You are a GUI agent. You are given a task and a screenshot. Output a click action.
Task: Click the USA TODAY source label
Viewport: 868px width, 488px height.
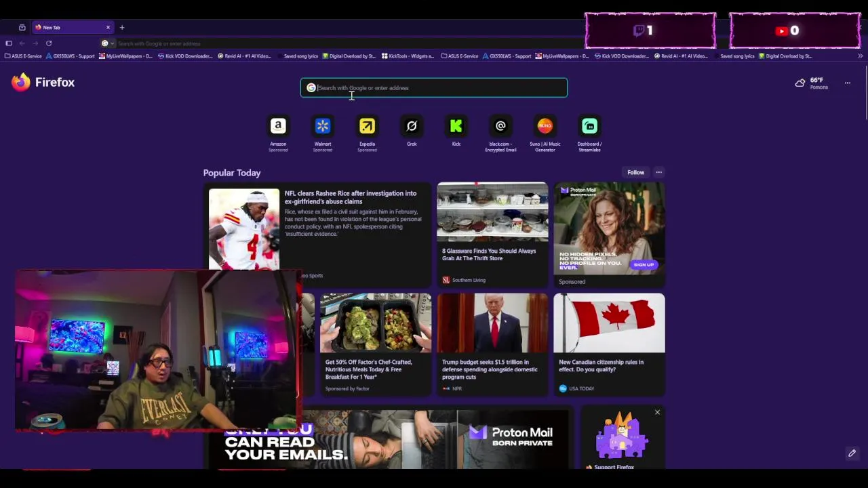pyautogui.click(x=581, y=388)
